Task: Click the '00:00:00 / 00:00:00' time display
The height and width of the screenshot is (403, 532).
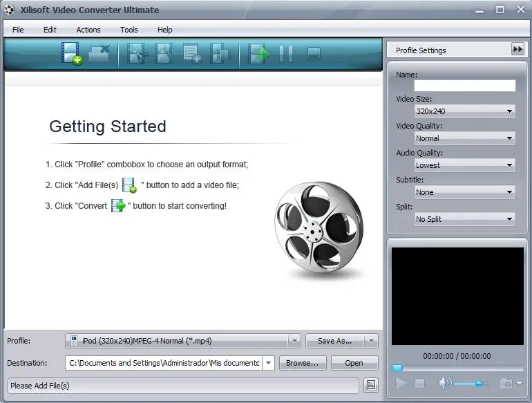Action: [457, 356]
